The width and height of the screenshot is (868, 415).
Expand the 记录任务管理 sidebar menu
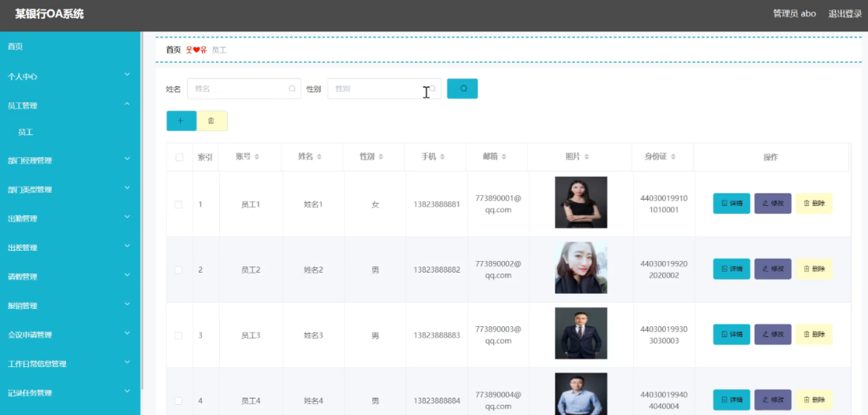click(70, 393)
